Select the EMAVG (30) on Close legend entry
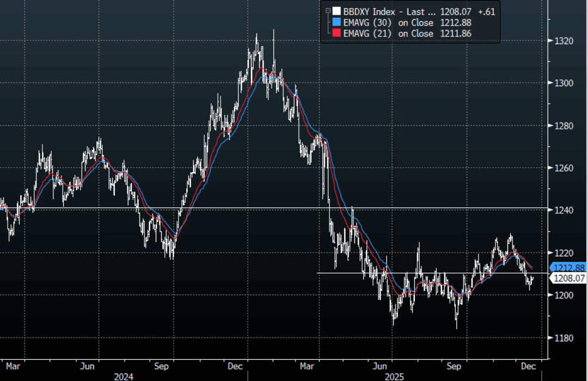 click(x=388, y=22)
